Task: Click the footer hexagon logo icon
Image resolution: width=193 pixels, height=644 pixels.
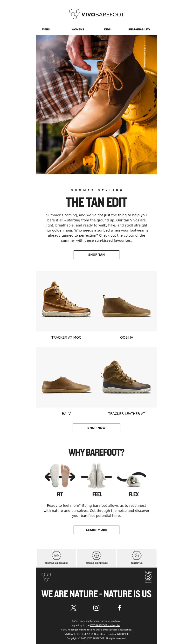Action: pos(46,577)
